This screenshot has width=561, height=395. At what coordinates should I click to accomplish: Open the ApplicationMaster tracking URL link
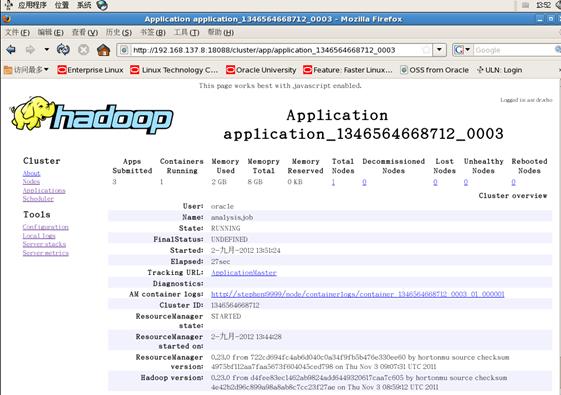point(244,273)
